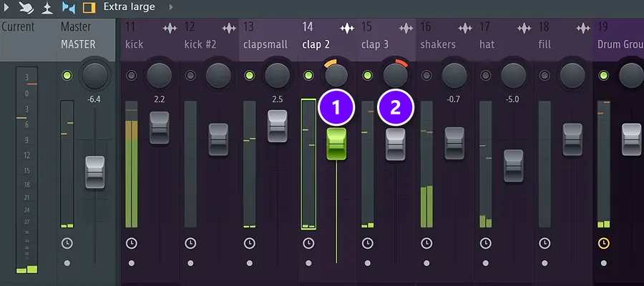Click the routing dot below clap 3 track

(368, 263)
